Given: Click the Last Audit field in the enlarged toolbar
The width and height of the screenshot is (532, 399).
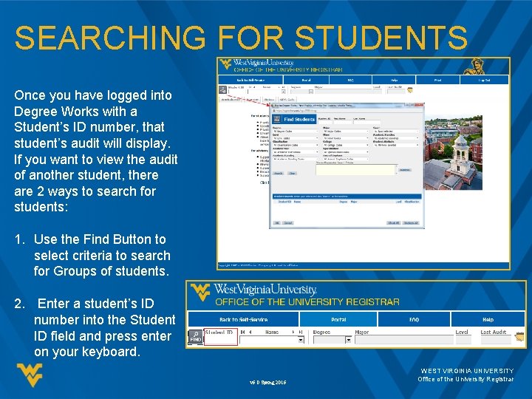Looking at the screenshot, I should [496, 340].
